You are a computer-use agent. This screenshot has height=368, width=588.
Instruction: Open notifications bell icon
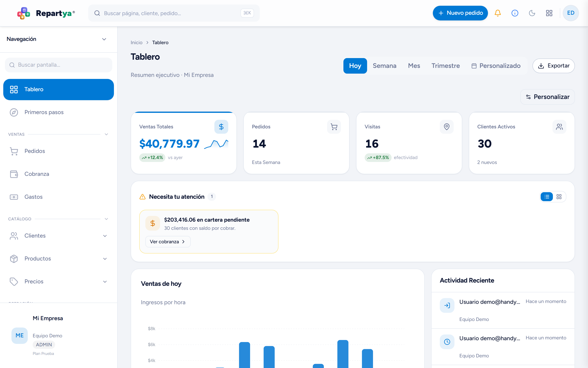[x=498, y=13]
